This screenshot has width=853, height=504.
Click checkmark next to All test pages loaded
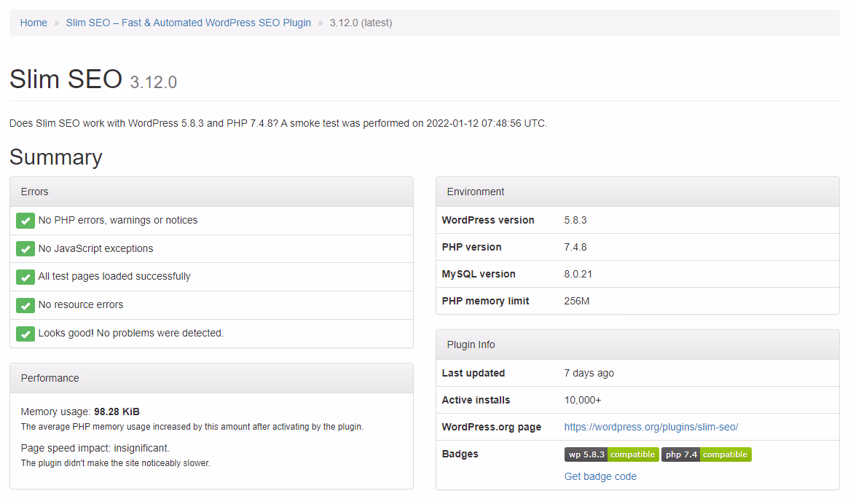click(25, 277)
